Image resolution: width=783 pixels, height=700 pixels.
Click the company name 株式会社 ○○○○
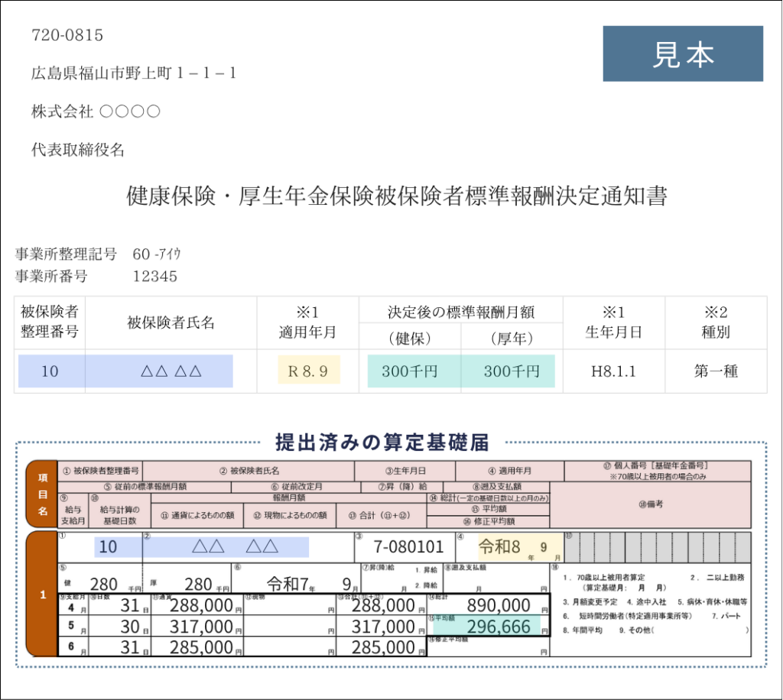96,112
